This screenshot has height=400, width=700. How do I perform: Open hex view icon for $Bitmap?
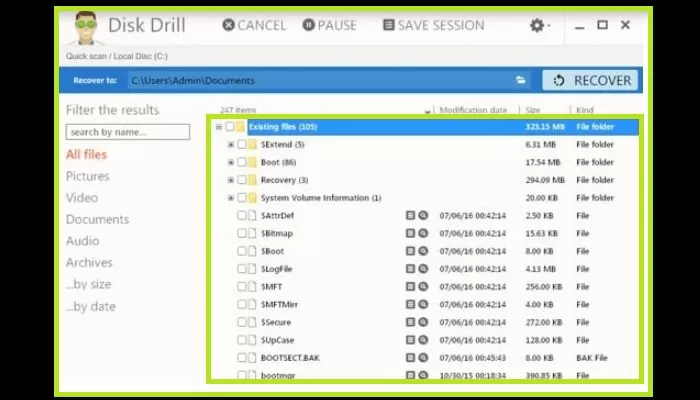[410, 233]
